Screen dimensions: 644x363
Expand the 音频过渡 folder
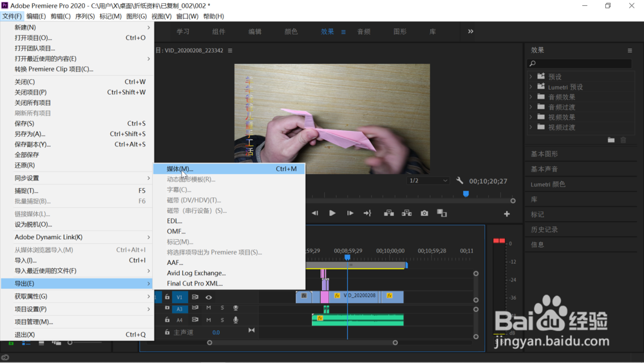click(x=531, y=107)
